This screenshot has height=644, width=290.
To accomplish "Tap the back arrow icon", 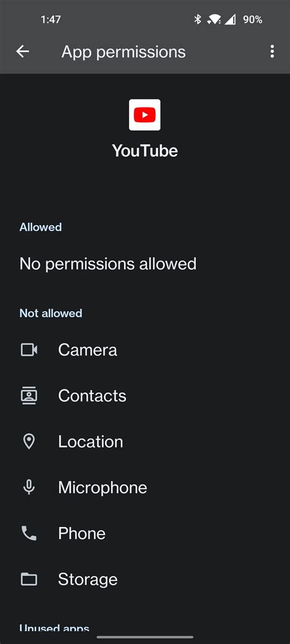I will [23, 52].
